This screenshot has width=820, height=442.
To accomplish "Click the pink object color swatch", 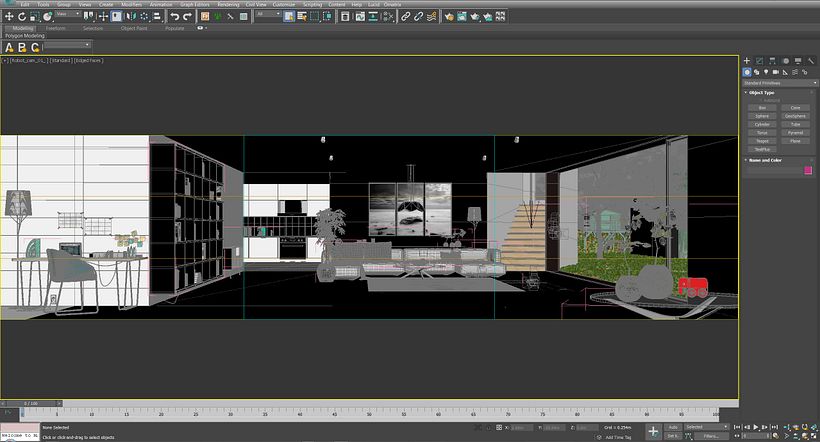I will [808, 170].
